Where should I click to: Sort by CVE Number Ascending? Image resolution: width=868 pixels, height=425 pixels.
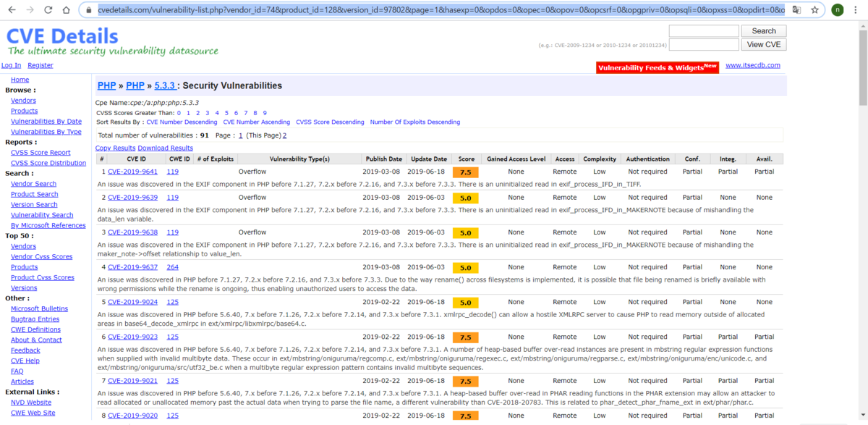click(x=257, y=122)
